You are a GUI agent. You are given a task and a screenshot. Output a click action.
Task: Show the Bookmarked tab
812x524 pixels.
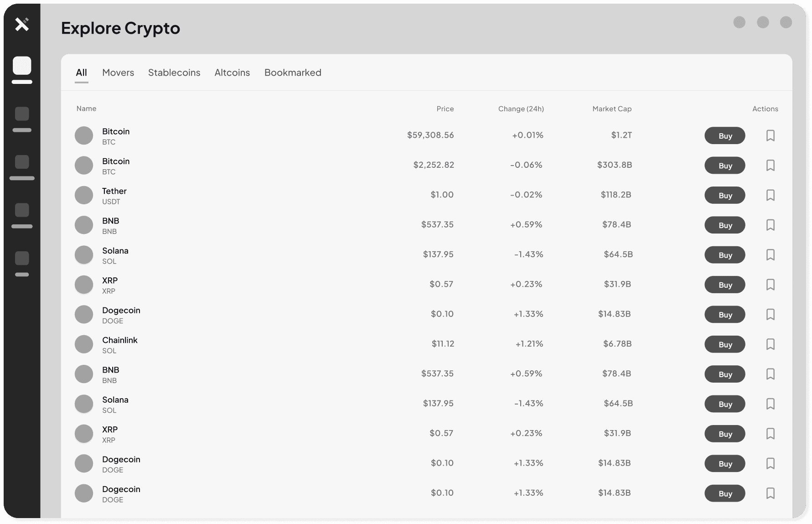(293, 73)
